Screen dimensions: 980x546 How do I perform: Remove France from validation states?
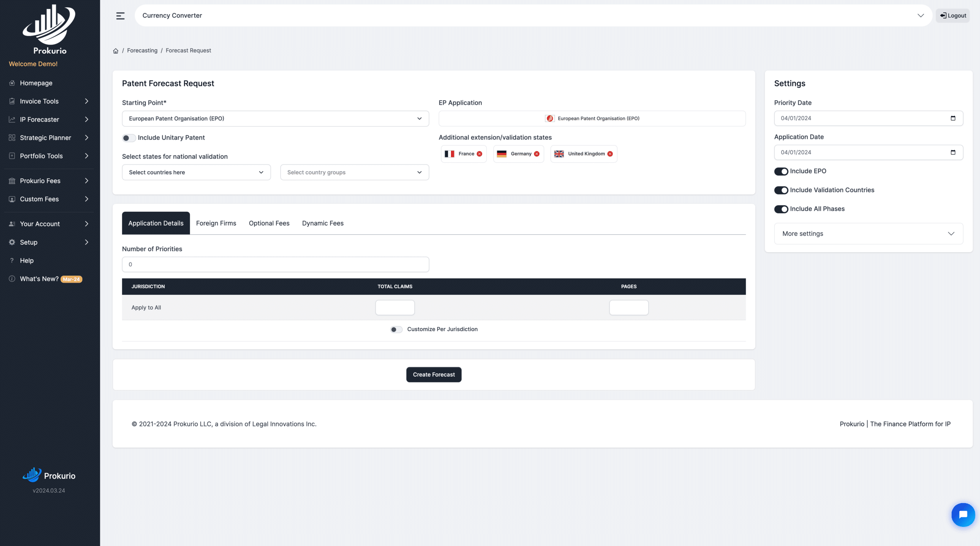(479, 154)
